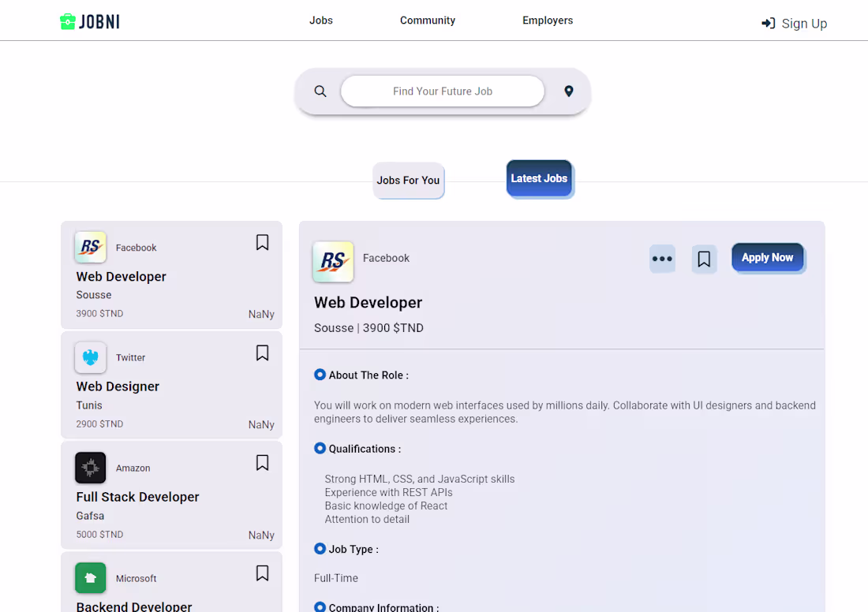Click the Amazon company logo on Full Stack card
Screen dimensions: 868x612
point(90,468)
